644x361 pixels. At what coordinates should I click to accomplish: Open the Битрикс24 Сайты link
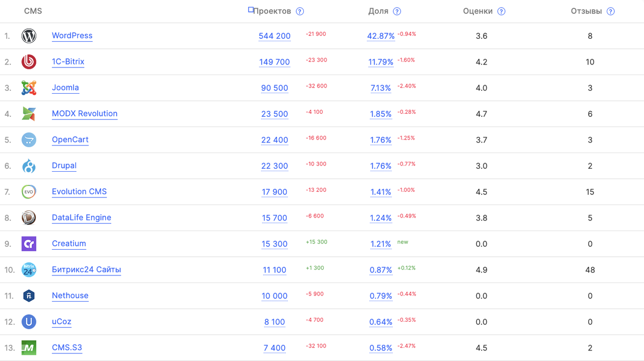coord(87,270)
